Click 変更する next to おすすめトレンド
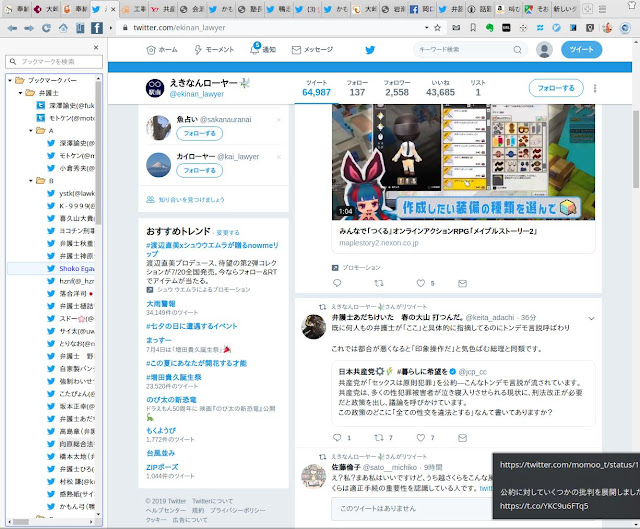Image resolution: width=640 pixels, height=529 pixels. 228,233
